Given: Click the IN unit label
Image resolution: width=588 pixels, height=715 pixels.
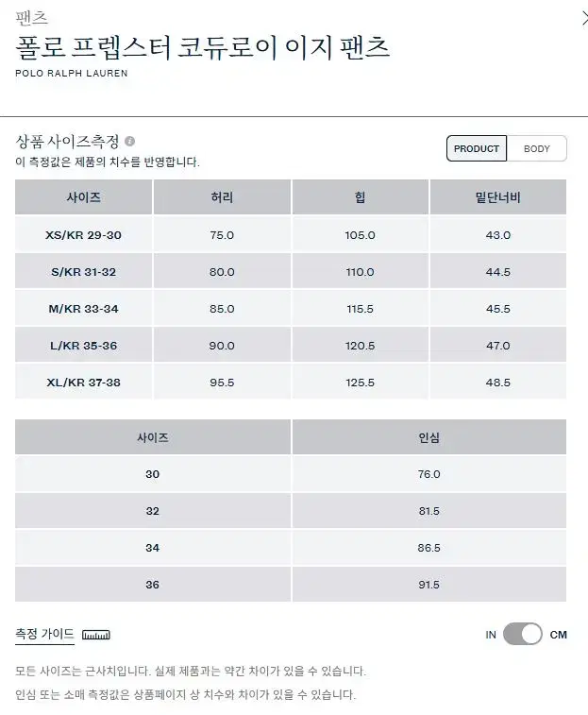Looking at the screenshot, I should pyautogui.click(x=491, y=635).
